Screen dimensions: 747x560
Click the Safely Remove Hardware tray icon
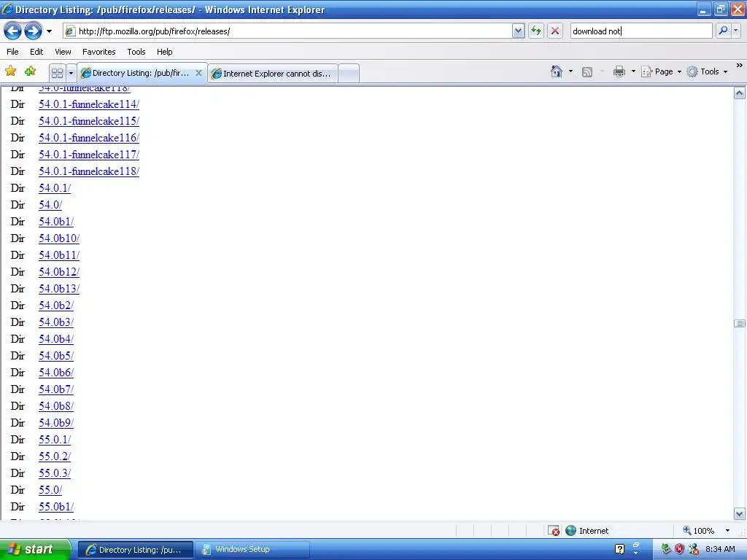coord(666,550)
